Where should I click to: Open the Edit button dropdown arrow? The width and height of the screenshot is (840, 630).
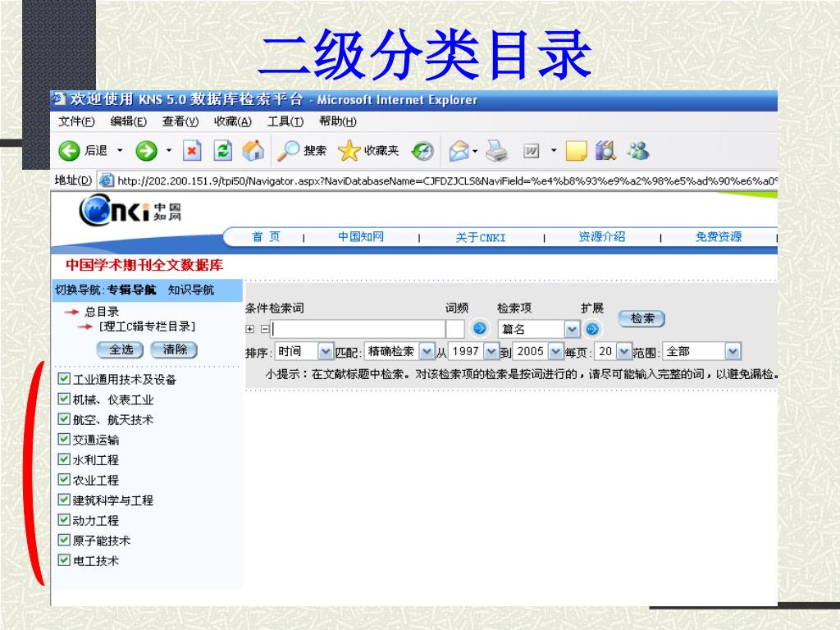tap(554, 151)
